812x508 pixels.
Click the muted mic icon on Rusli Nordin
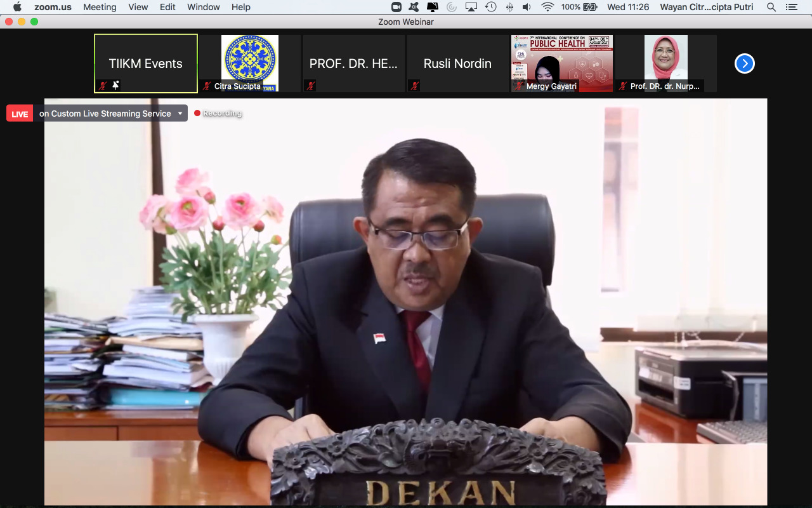coord(415,86)
